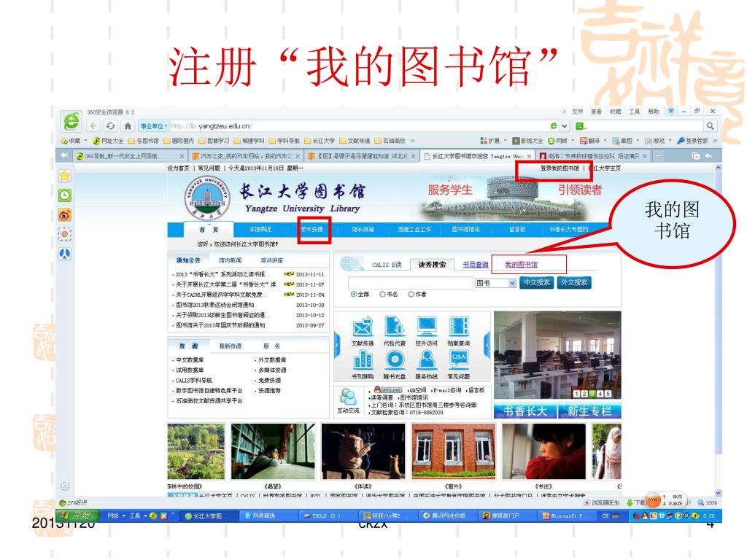
Task: Select the 本馆概况 navigation item
Action: pos(260,230)
